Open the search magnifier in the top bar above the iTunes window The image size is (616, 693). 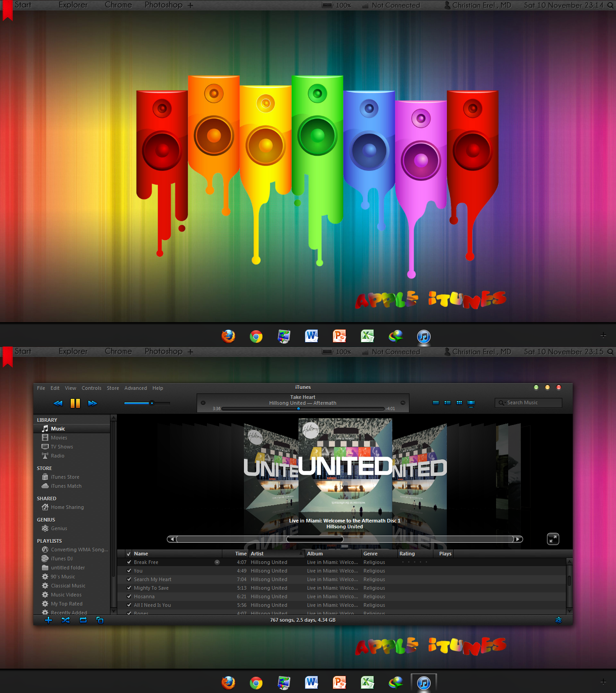pos(610,352)
